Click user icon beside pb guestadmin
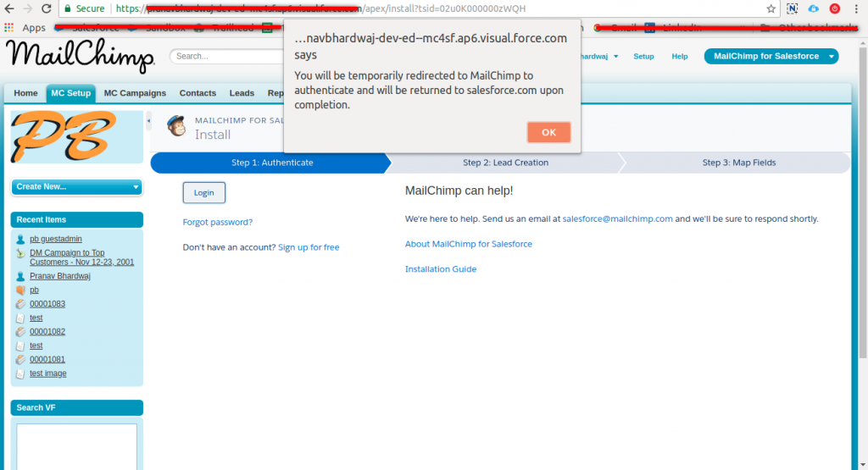The width and height of the screenshot is (868, 470). click(x=20, y=239)
